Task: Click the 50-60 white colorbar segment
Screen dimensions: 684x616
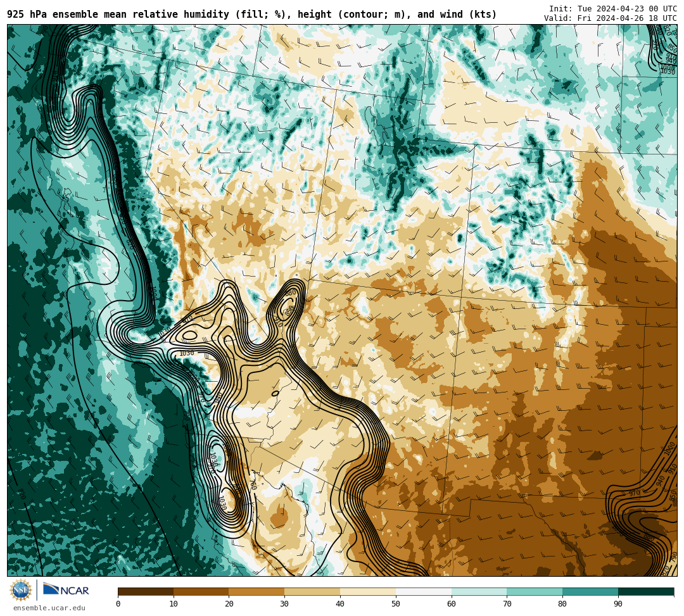Action: [x=424, y=591]
